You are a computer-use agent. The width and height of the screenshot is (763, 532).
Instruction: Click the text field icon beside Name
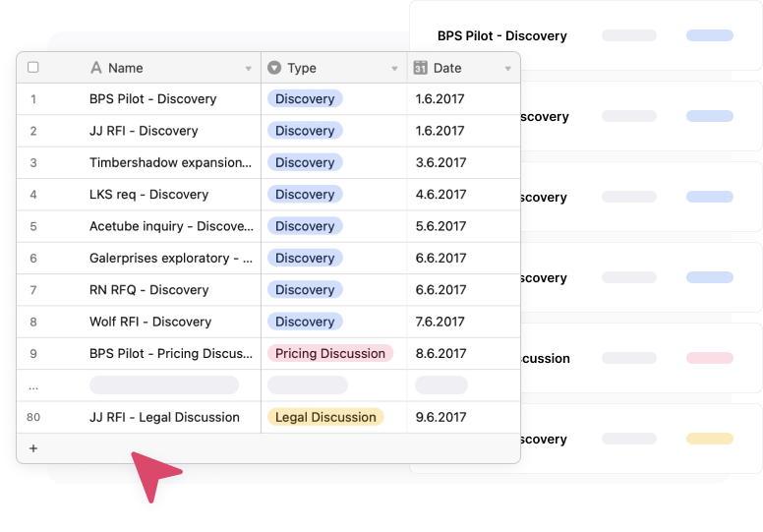coord(95,68)
